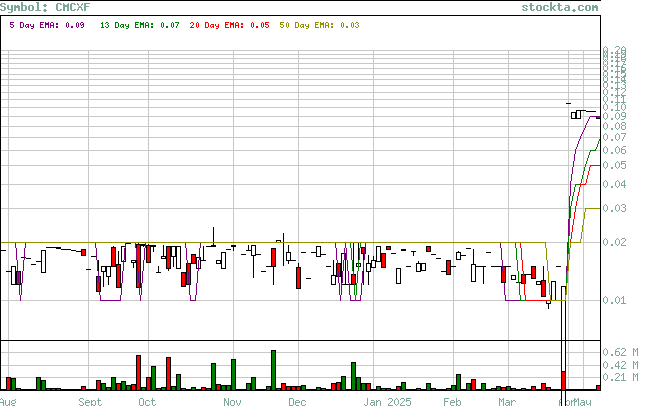Click the Dec month label
This screenshot has width=655, height=406.
(x=297, y=402)
